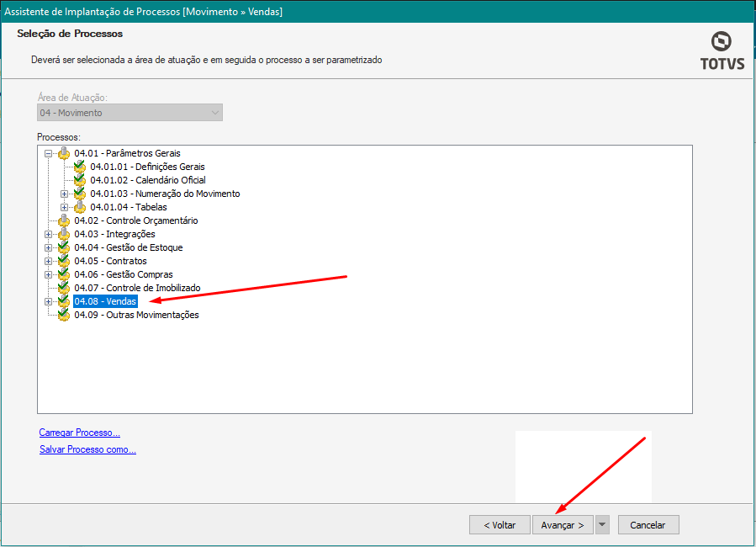Go back with the Voltar button
This screenshot has width=756, height=547.
[x=500, y=525]
